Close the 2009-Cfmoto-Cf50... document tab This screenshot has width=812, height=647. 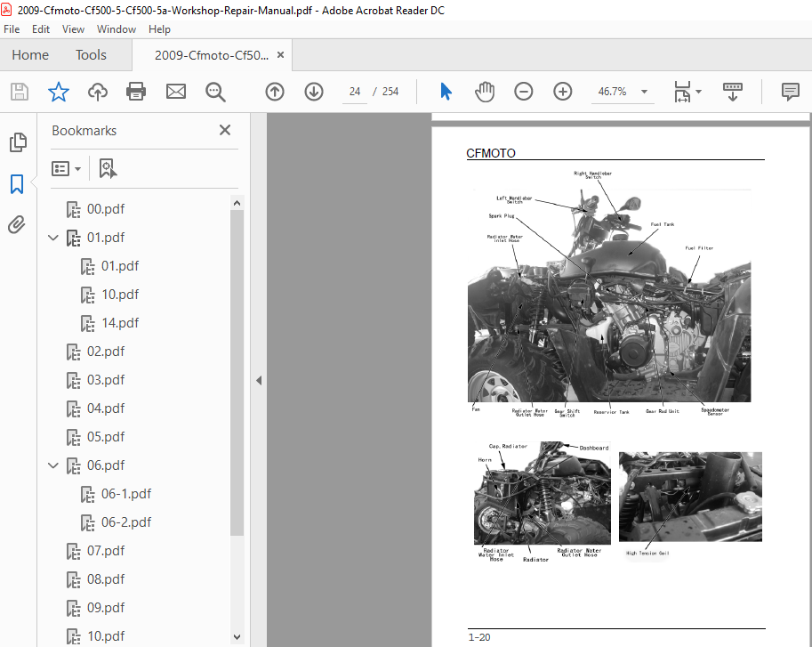(x=281, y=54)
